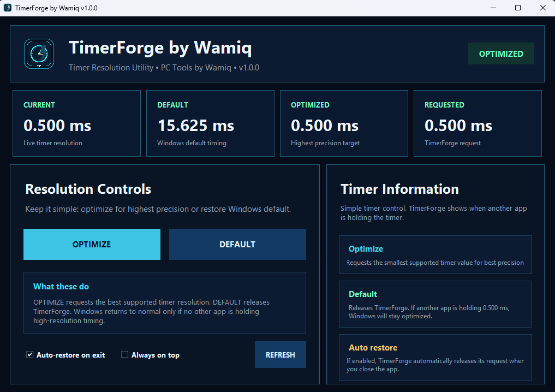The image size is (555, 392).
Task: Select the REQUESTED 0.500 ms value
Action: (x=458, y=126)
